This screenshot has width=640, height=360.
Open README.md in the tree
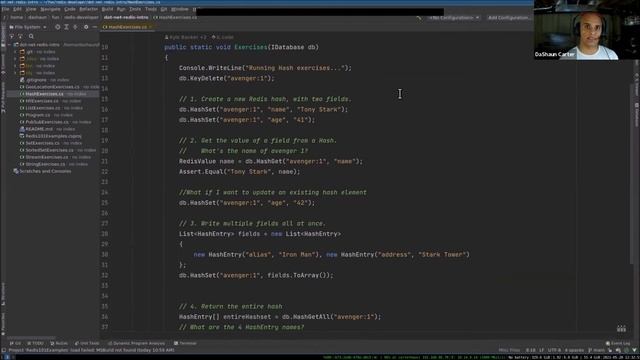click(x=39, y=129)
